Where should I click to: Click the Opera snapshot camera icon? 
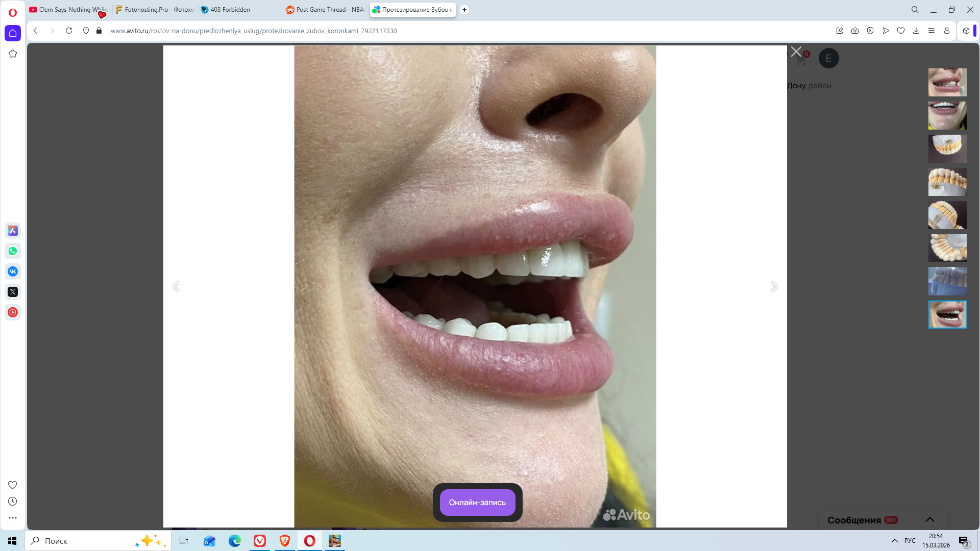[855, 31]
